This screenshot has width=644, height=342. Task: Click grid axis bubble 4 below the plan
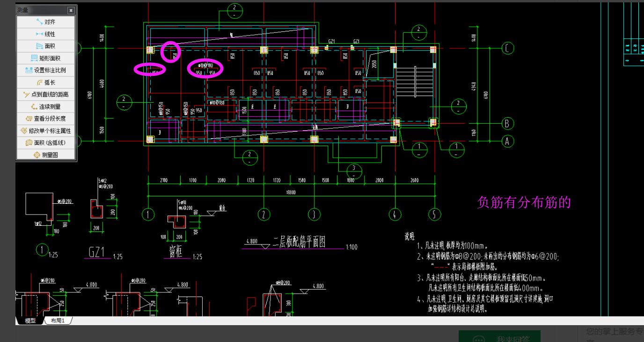[x=395, y=215]
